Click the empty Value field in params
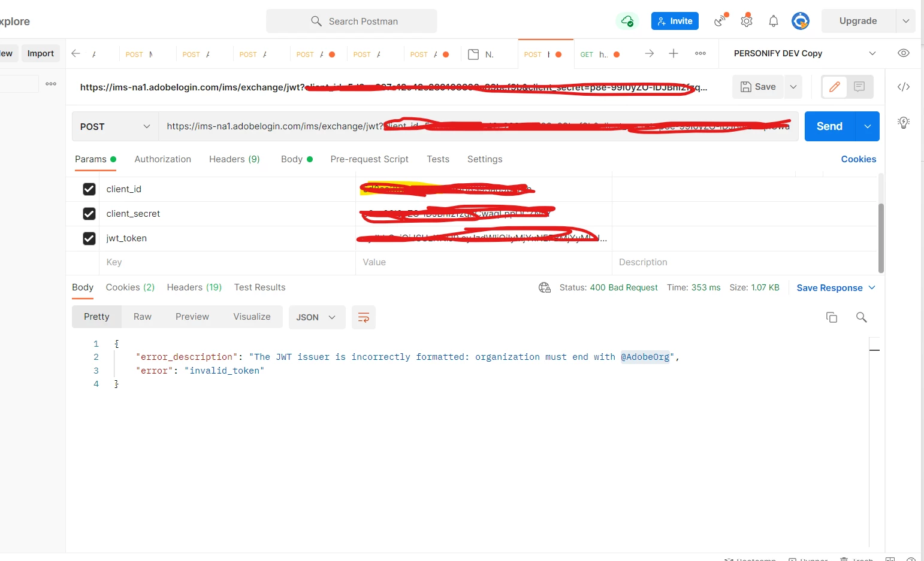Viewport: 924px width, 561px height. 484,262
